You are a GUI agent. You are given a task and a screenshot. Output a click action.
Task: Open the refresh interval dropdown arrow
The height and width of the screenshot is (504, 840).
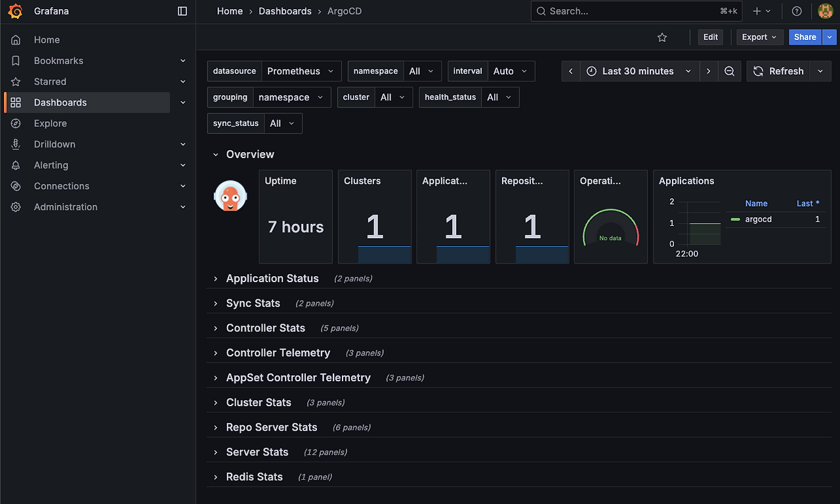[820, 71]
